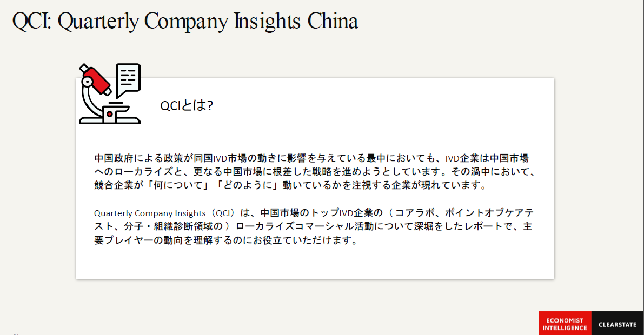Click the microscope illustration icon
This screenshot has width=644, height=335.
click(x=110, y=93)
